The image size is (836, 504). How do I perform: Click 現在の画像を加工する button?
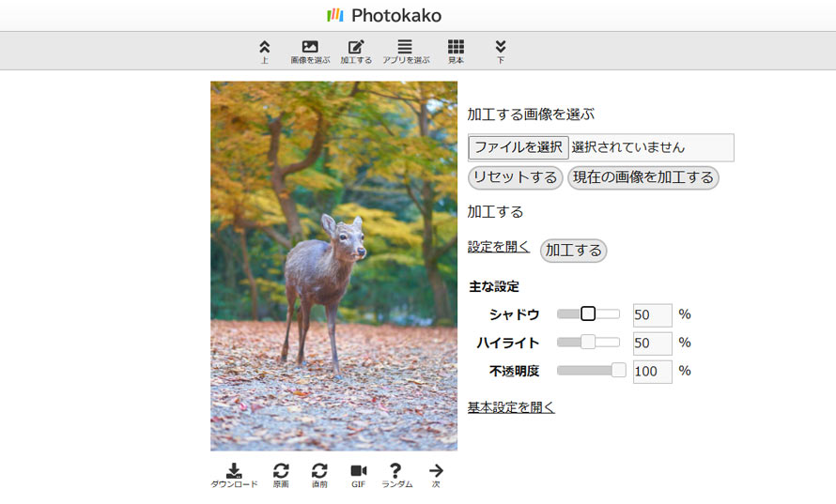[643, 177]
